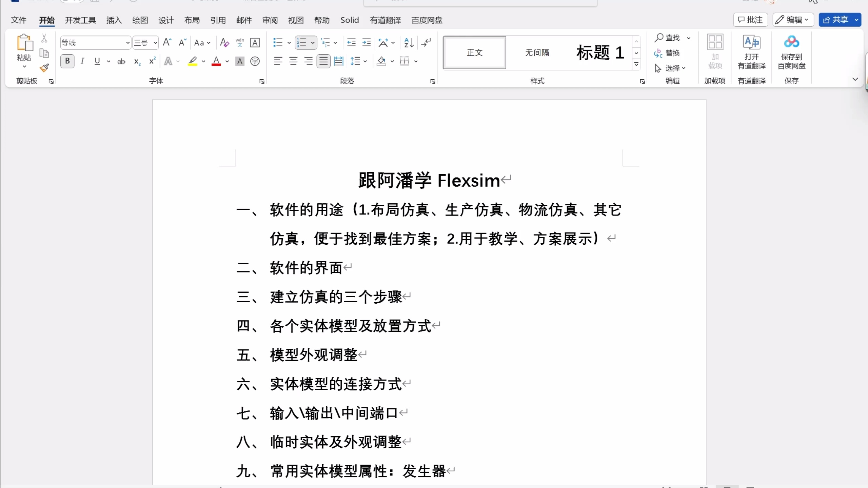Expand the line spacing options
The image size is (868, 488).
365,61
